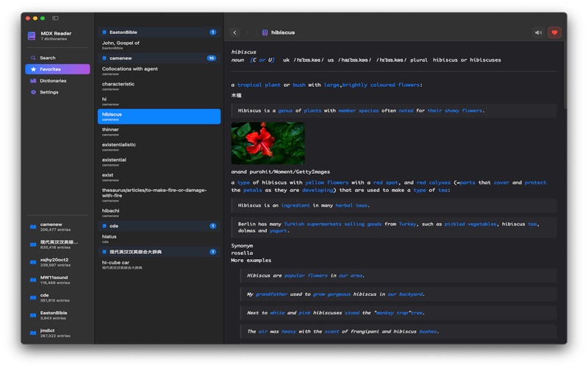Toggle the red heart favorite button
The height and width of the screenshot is (368, 588).
click(x=554, y=32)
